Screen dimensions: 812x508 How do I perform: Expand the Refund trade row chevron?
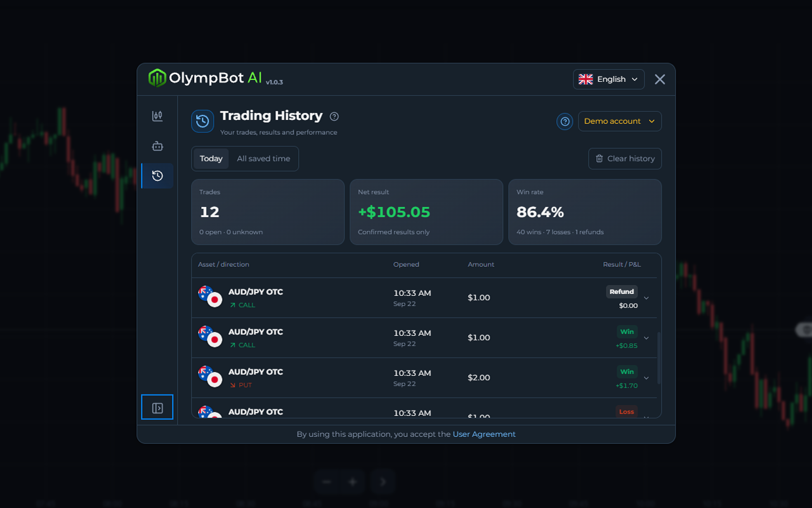coord(646,298)
